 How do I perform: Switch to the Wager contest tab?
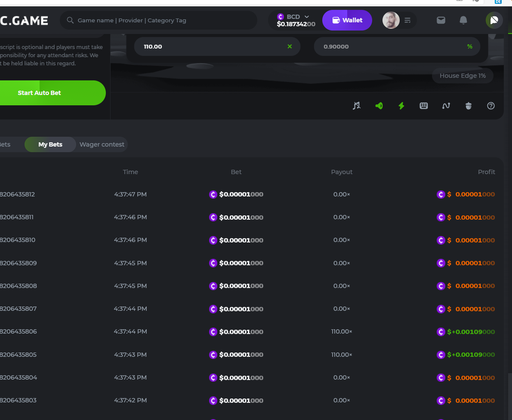click(x=102, y=144)
